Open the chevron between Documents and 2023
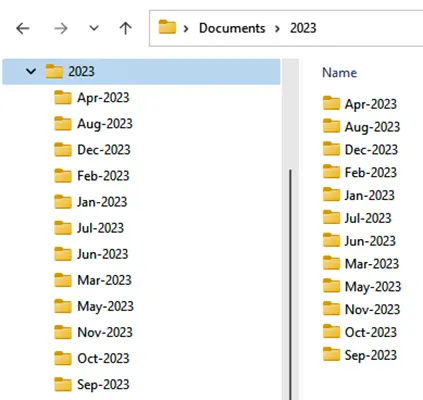The image size is (423, 400). pos(277,29)
